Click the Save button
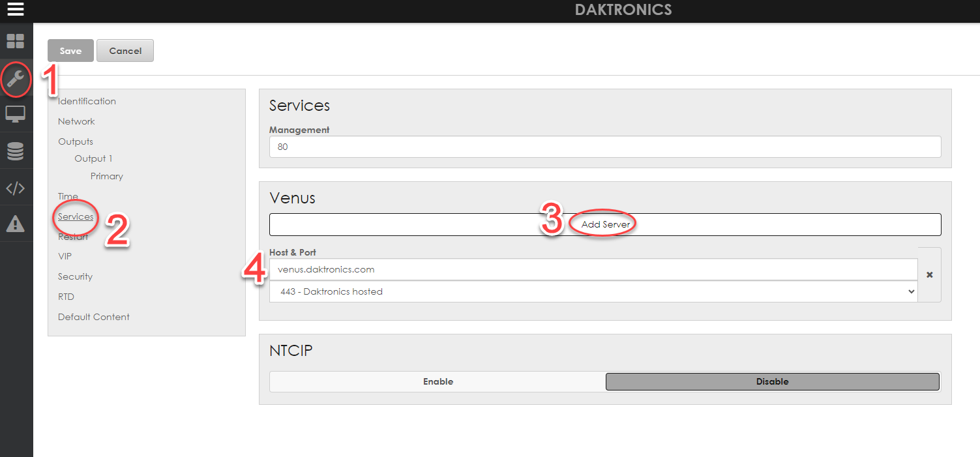This screenshot has height=457, width=980. click(x=70, y=51)
